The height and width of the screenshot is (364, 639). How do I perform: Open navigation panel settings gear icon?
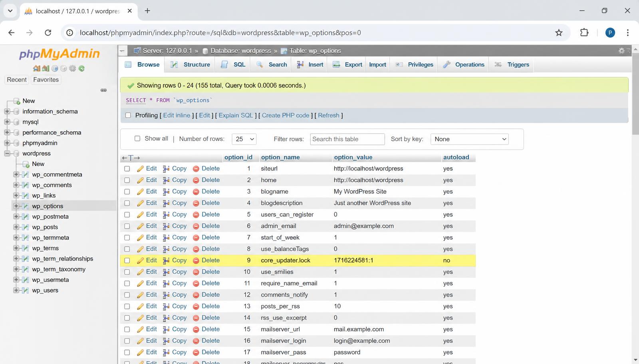tap(72, 69)
